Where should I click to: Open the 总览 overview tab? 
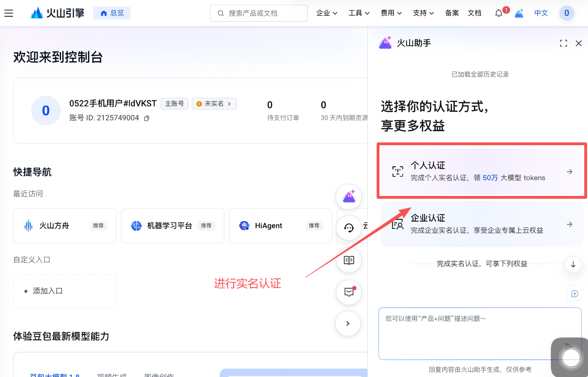point(112,13)
